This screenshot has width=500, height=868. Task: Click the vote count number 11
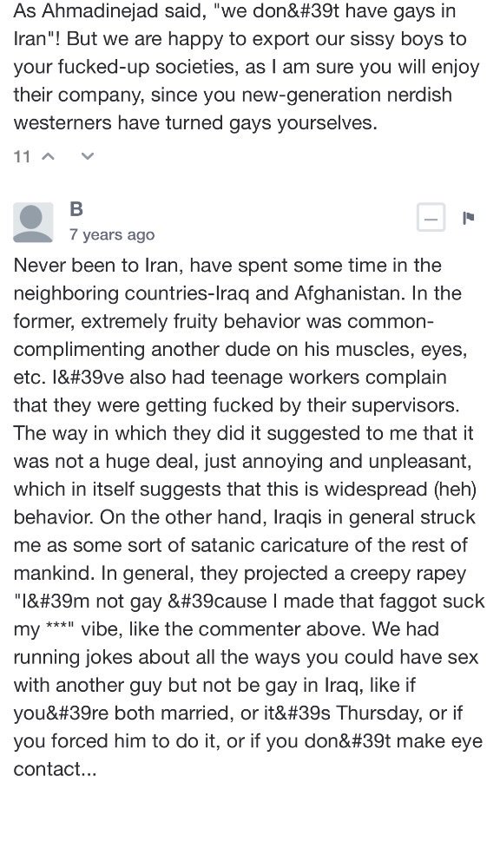click(x=22, y=156)
